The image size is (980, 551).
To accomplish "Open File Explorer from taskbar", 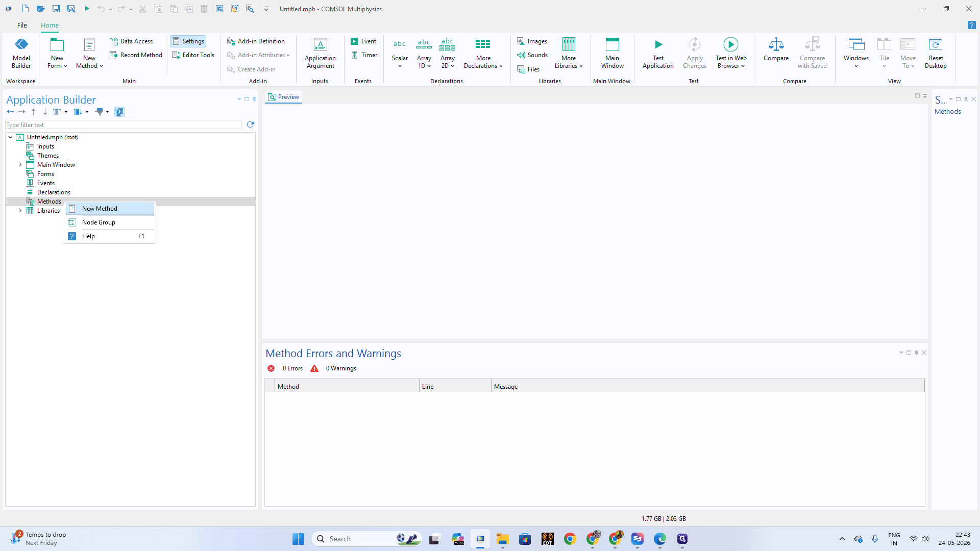I will tap(502, 539).
